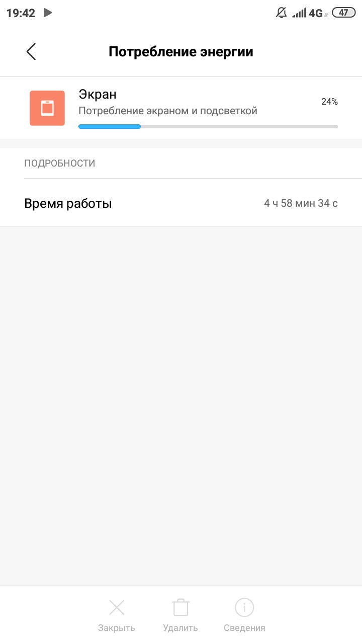Tap the play icon in status bar

[48, 13]
